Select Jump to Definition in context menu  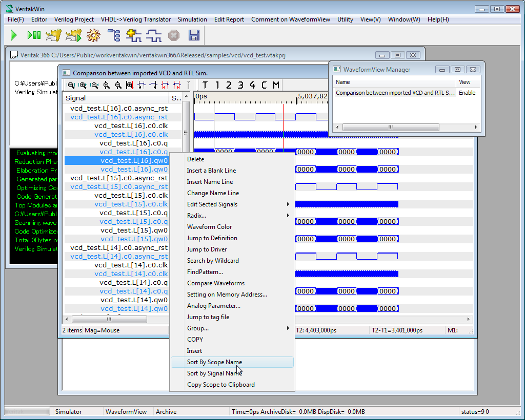pyautogui.click(x=232, y=238)
